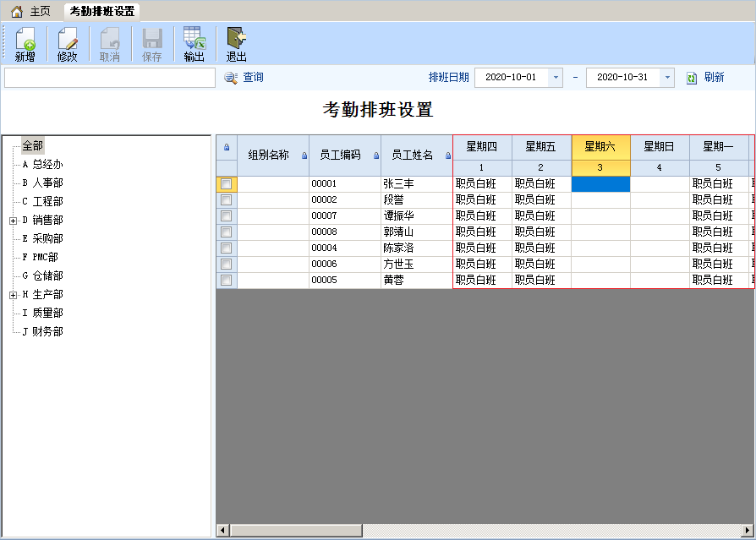Click the 保存 (save) toolbar icon
The image size is (756, 540).
pos(152,44)
